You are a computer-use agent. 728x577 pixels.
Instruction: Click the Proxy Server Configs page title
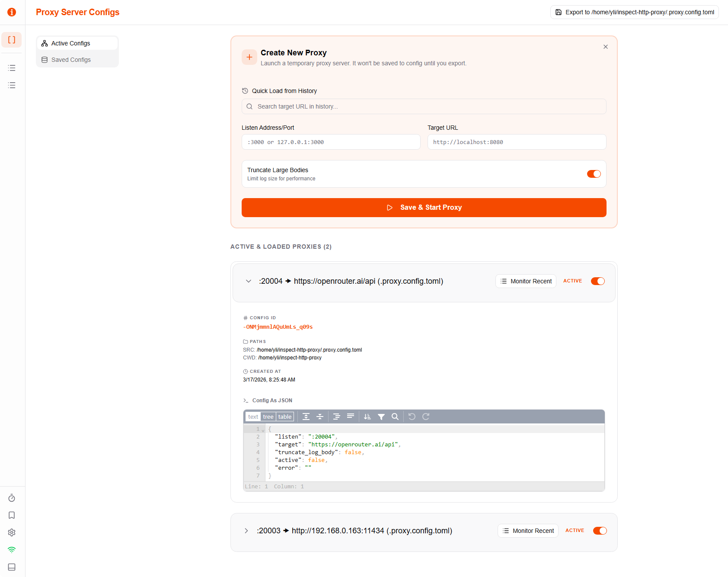[x=77, y=12]
